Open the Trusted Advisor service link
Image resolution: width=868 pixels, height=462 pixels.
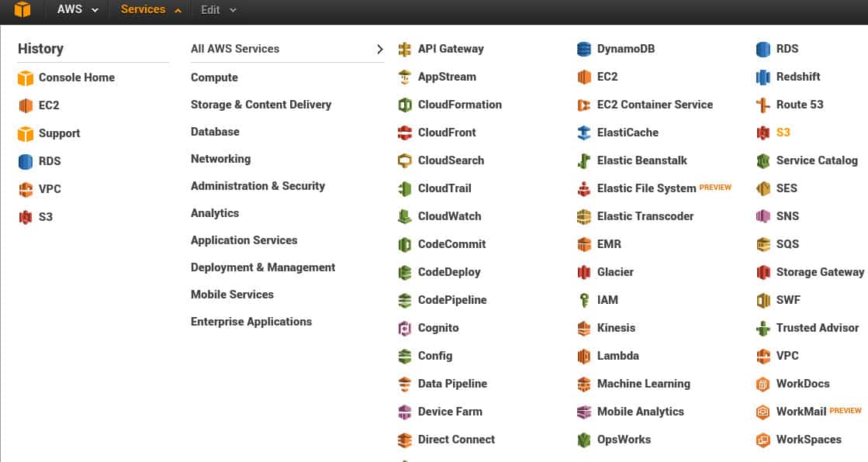(817, 328)
